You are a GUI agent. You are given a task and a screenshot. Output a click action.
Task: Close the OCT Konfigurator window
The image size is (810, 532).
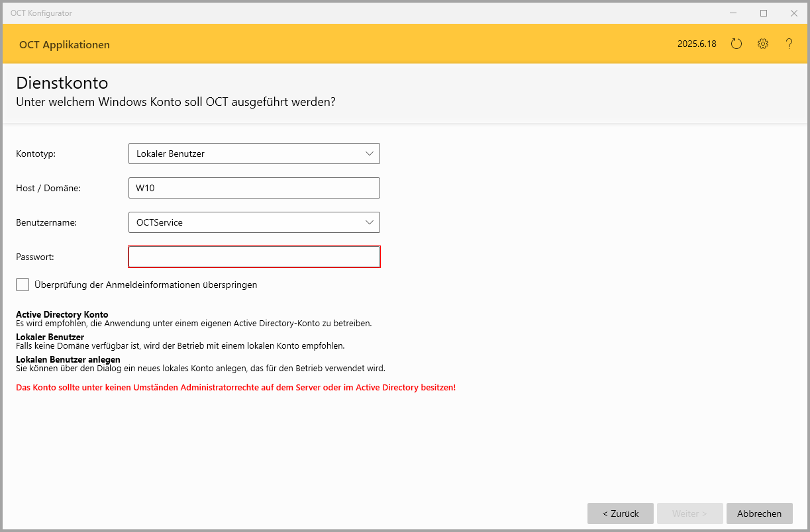pyautogui.click(x=794, y=13)
